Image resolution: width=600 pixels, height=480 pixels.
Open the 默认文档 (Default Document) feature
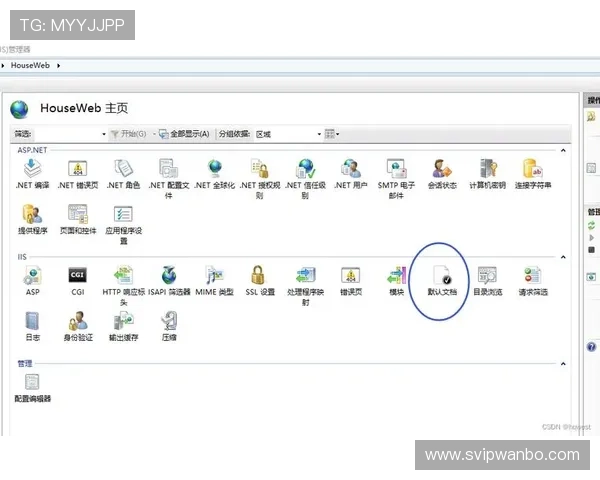coord(441,276)
